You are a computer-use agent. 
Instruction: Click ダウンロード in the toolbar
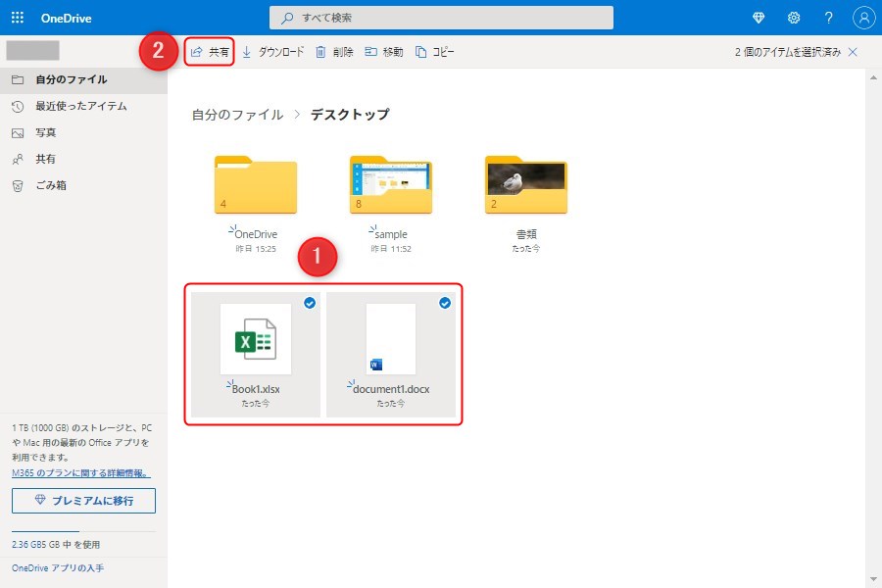coord(273,52)
